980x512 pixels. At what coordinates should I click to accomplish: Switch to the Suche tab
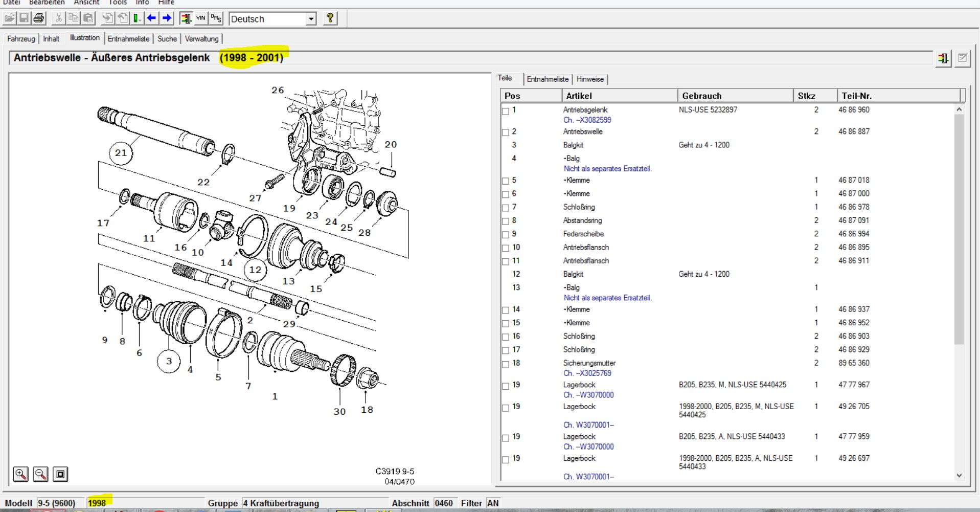click(x=167, y=39)
